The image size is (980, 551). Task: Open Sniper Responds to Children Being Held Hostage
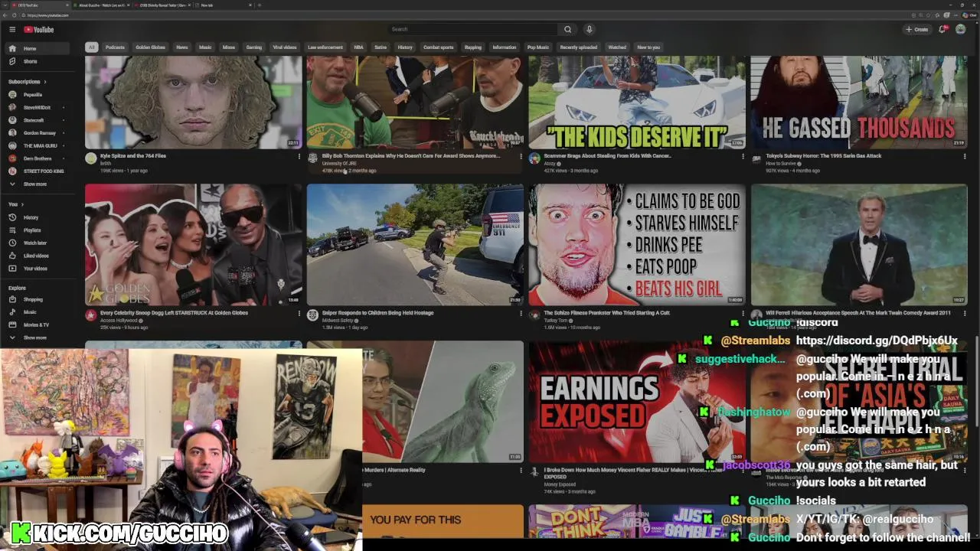pyautogui.click(x=377, y=312)
